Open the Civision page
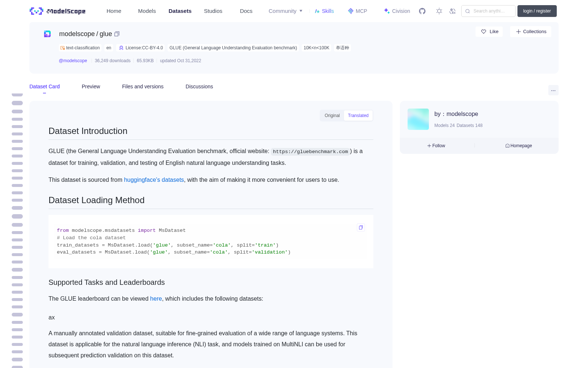The height and width of the screenshot is (368, 588). [x=397, y=11]
